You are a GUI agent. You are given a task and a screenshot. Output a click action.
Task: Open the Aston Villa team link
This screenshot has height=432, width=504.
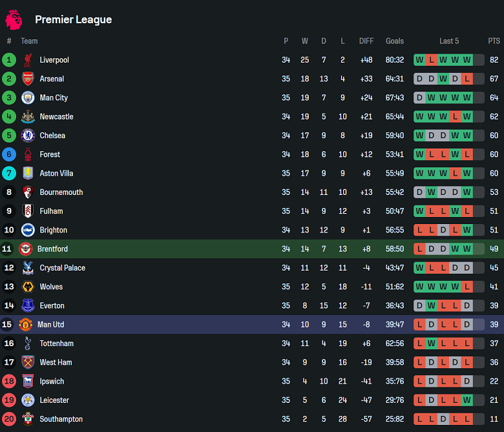[x=56, y=173]
